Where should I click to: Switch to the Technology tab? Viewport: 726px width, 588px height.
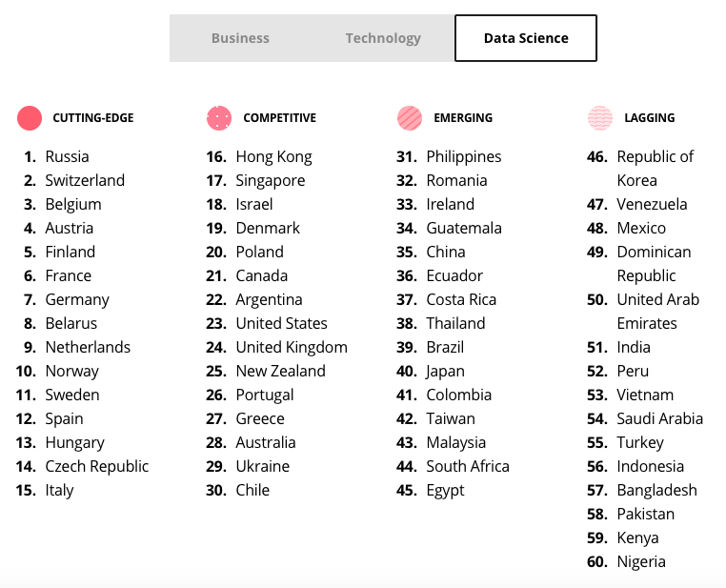click(x=383, y=38)
